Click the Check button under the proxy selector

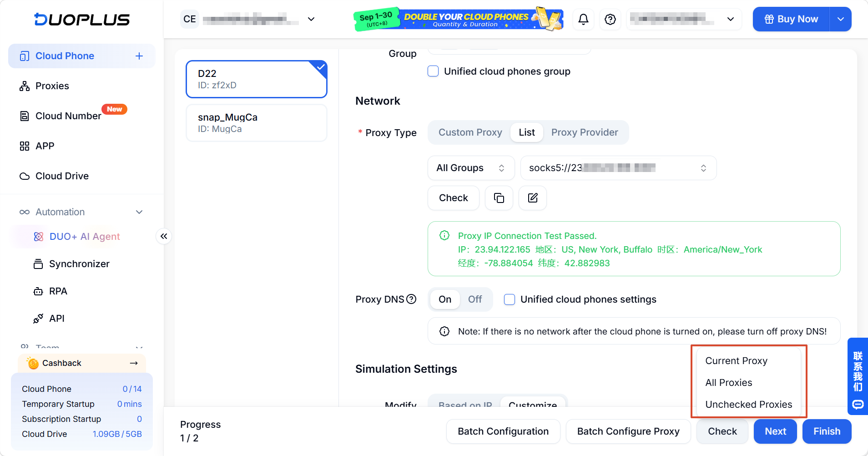[453, 198]
